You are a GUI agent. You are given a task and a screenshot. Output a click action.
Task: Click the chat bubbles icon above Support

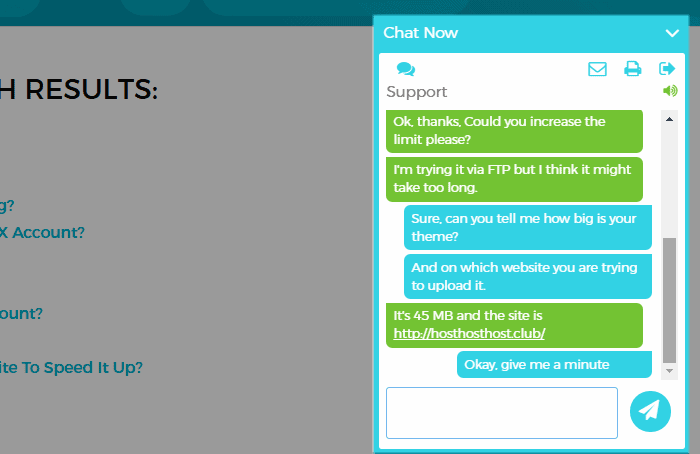(406, 69)
